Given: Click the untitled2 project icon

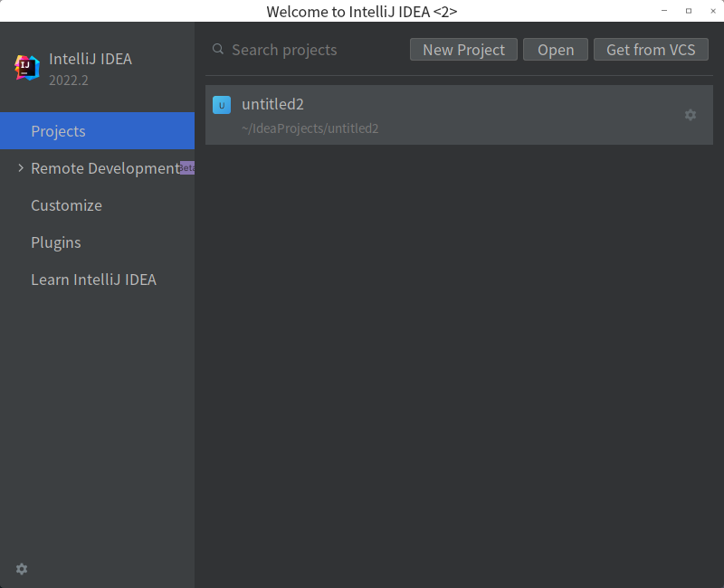Looking at the screenshot, I should (222, 105).
